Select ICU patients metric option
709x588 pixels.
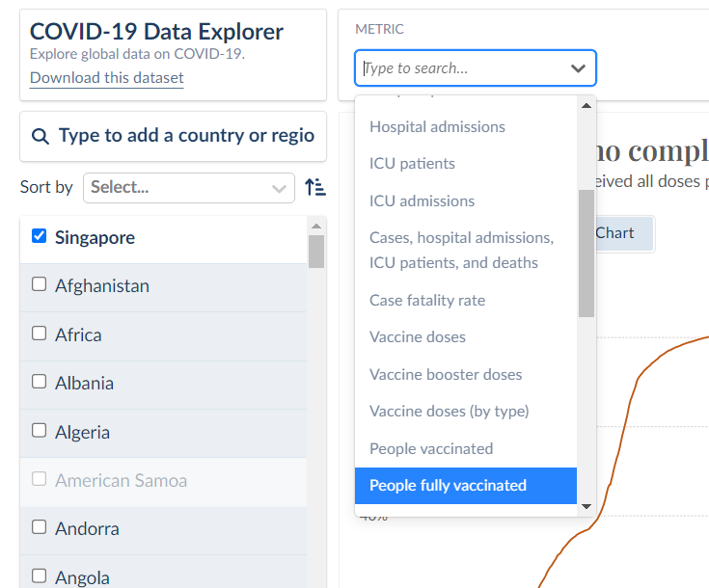pos(412,163)
